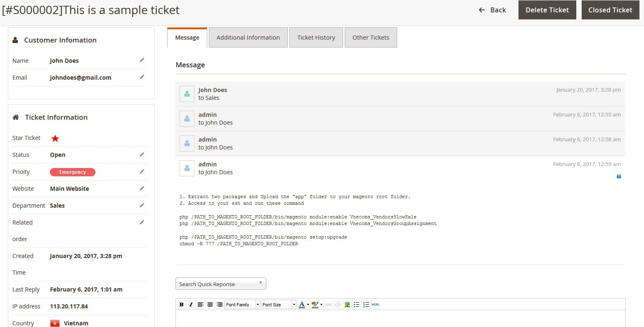
Task: Click the avatar of the 12:55 am admin message
Action: pos(187,118)
